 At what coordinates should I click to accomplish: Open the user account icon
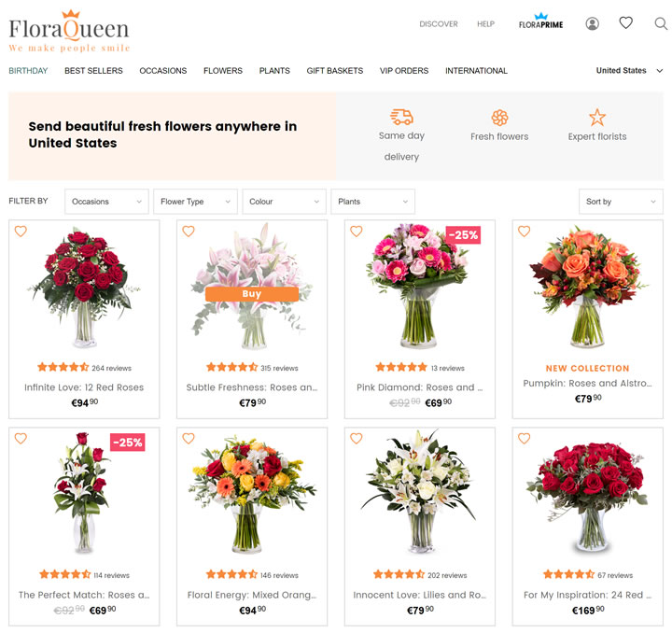[592, 24]
